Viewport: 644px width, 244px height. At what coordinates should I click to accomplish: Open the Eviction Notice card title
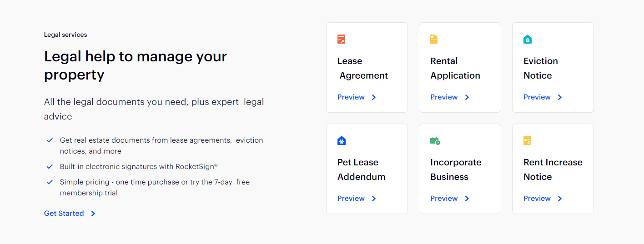[541, 68]
